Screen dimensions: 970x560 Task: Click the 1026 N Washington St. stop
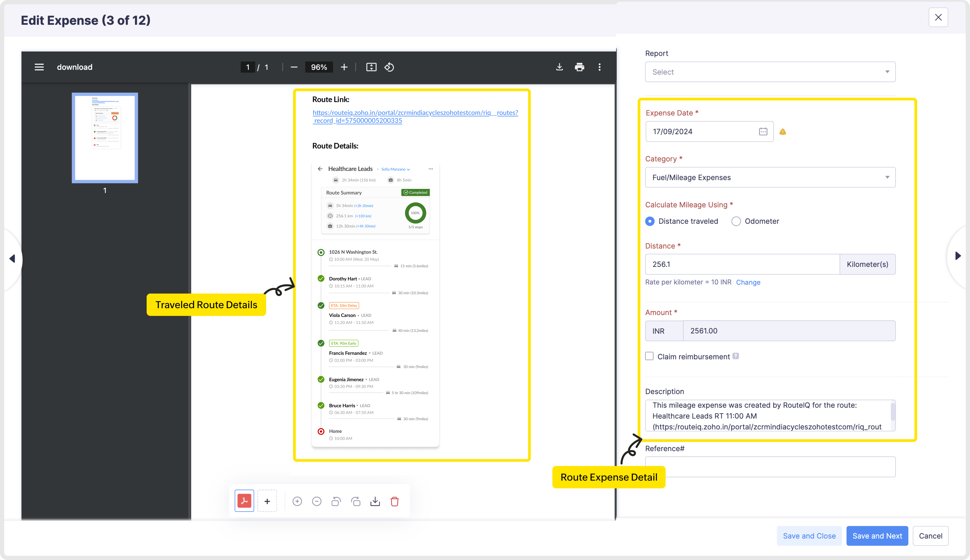point(353,252)
